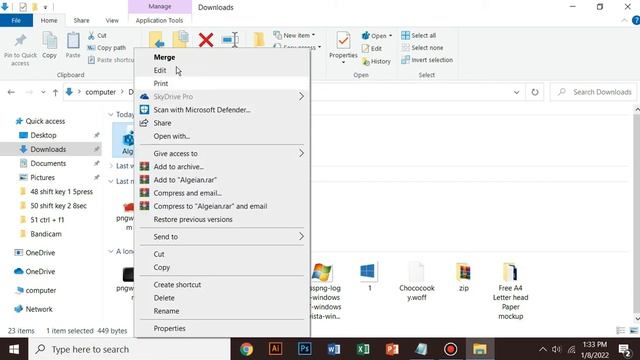Click the History button
Viewport: 640px width, 360px height.
click(376, 61)
